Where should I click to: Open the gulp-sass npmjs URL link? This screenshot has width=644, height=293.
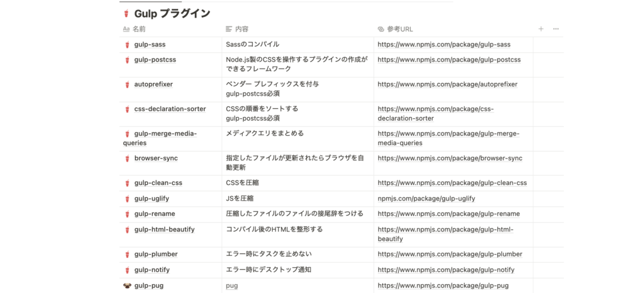(443, 45)
